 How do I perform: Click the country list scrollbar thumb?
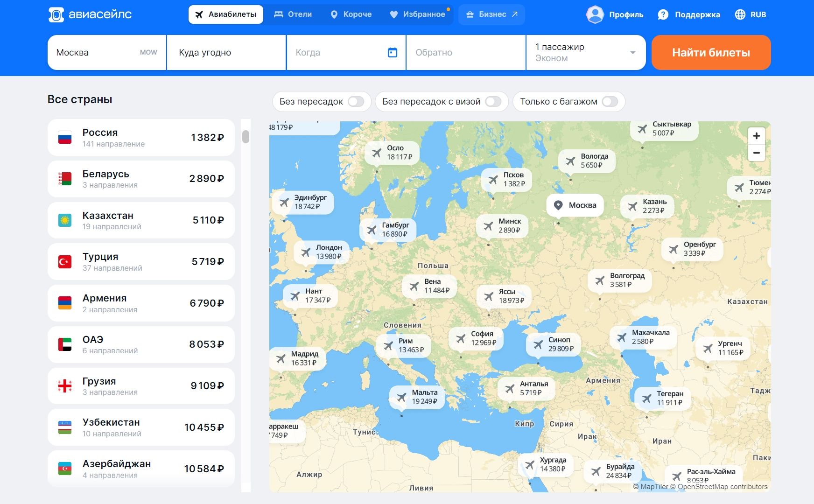click(246, 137)
